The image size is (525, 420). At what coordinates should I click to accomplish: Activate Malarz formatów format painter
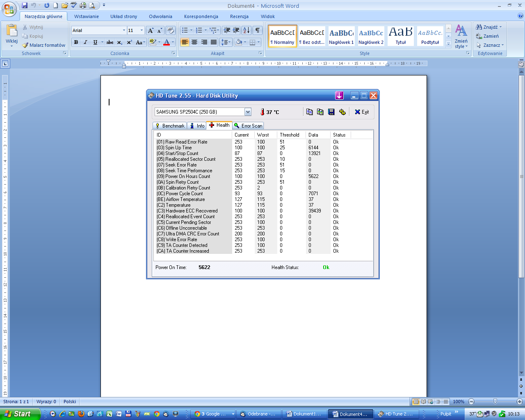[44, 45]
